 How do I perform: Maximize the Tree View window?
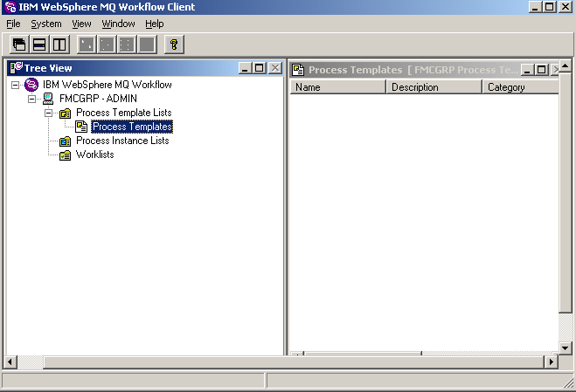click(260, 68)
